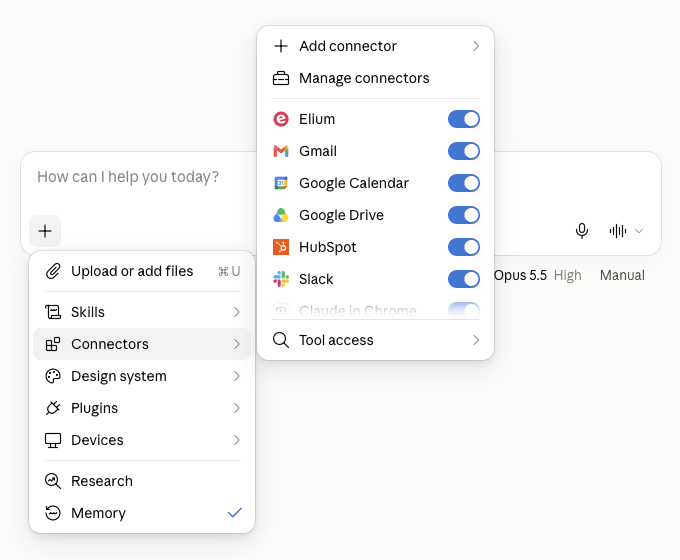Click the Slack logo icon
680x560 pixels.
(281, 279)
